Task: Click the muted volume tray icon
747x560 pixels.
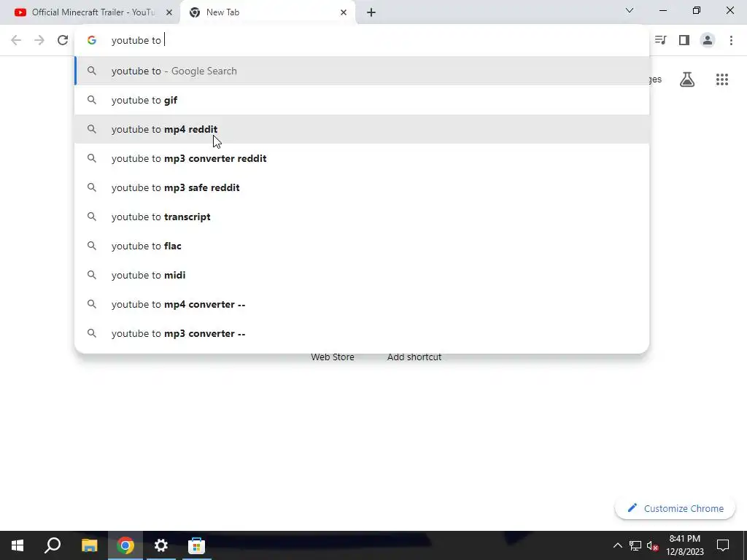Action: click(x=653, y=545)
